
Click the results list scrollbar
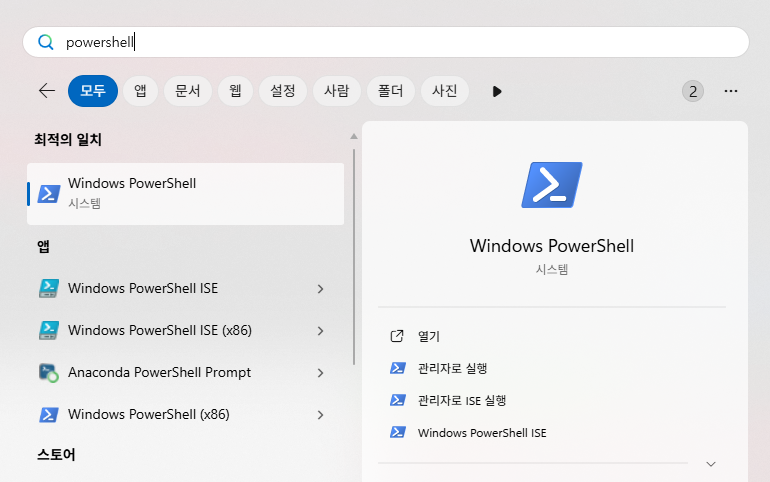point(354,257)
